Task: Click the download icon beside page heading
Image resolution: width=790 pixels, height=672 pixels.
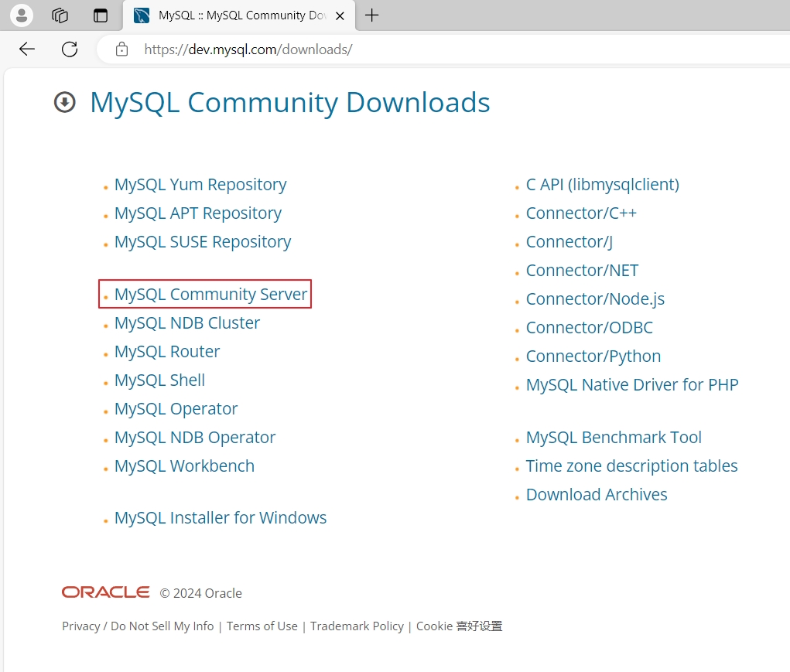Action: pyautogui.click(x=64, y=102)
